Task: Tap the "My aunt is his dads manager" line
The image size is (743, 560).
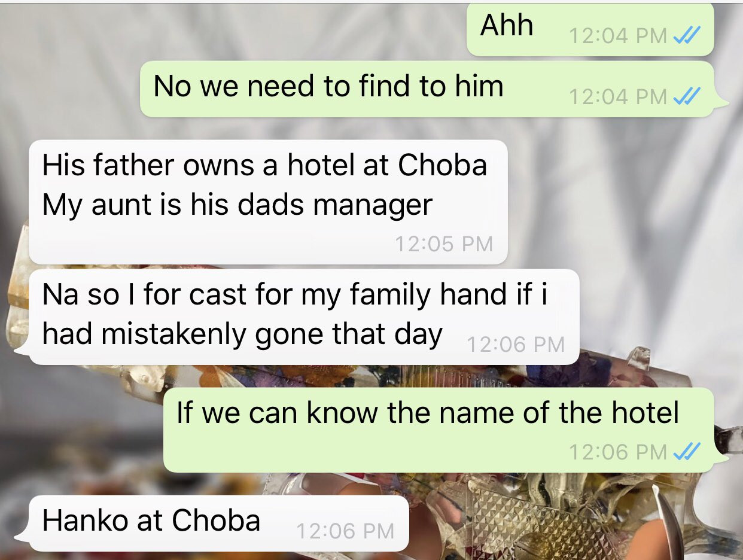Action: click(x=237, y=205)
